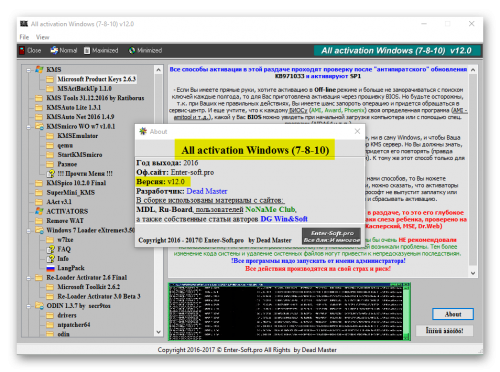The width and height of the screenshot is (500, 372).
Task: Select the Разное tree entry
Action: 67,164
